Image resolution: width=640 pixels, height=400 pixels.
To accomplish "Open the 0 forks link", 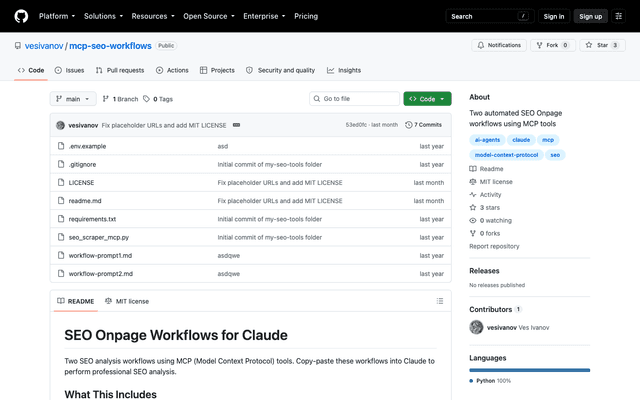I will (x=485, y=233).
